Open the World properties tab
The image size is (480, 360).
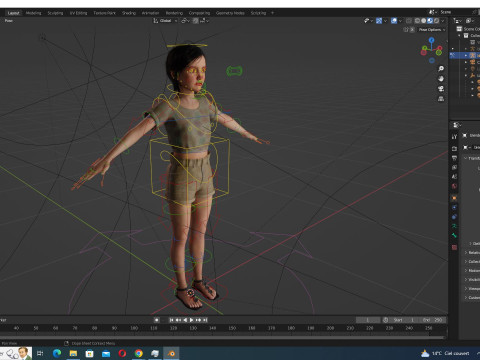pos(454,186)
